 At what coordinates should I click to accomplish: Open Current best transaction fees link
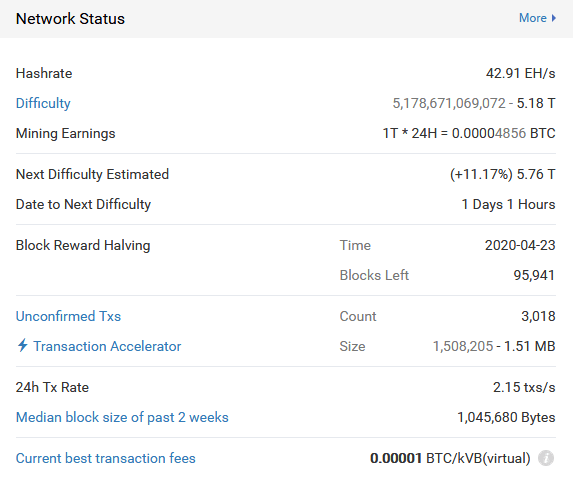[106, 458]
